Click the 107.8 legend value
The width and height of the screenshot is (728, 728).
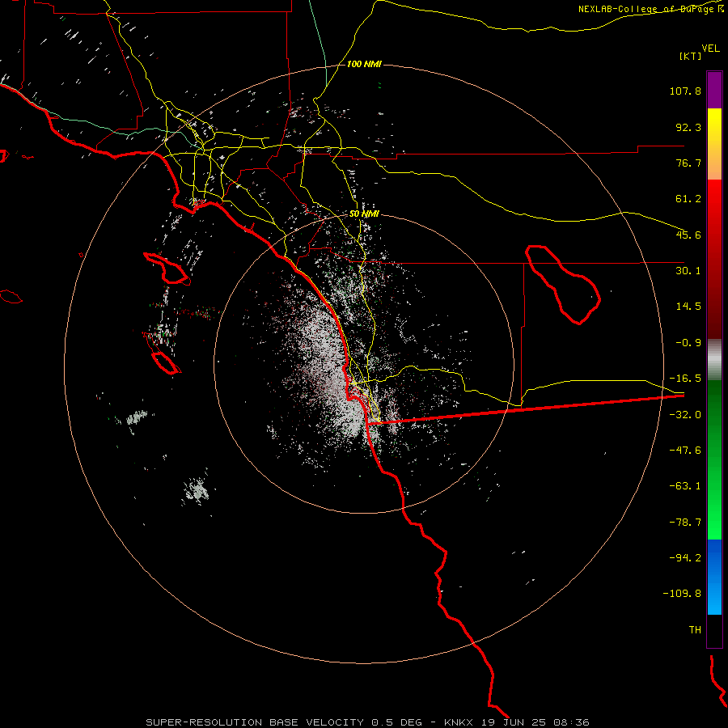click(685, 91)
